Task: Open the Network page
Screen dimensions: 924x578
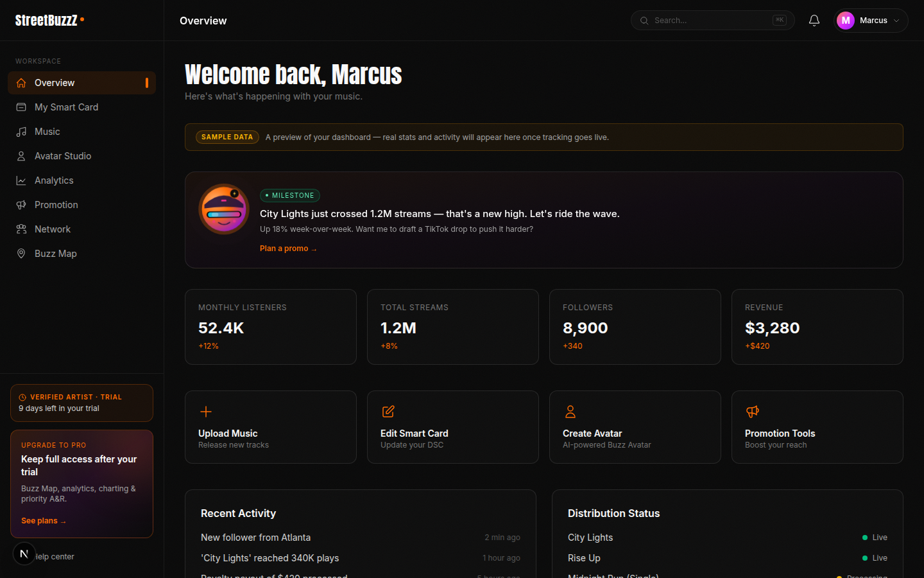Action: (81, 229)
